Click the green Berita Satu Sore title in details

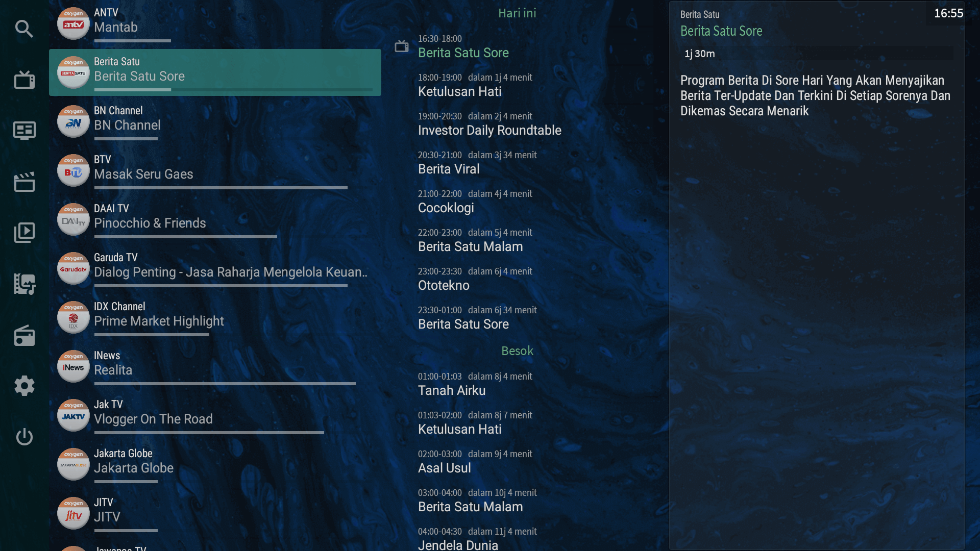point(721,31)
